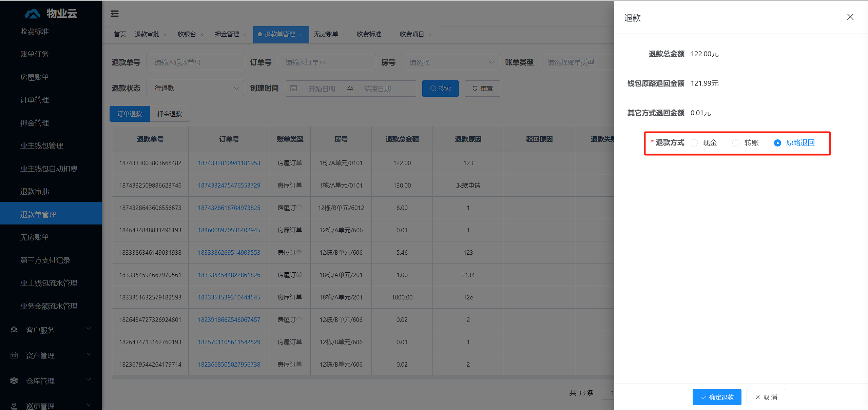Select 现金 refund method
The height and width of the screenshot is (410, 868).
[704, 143]
